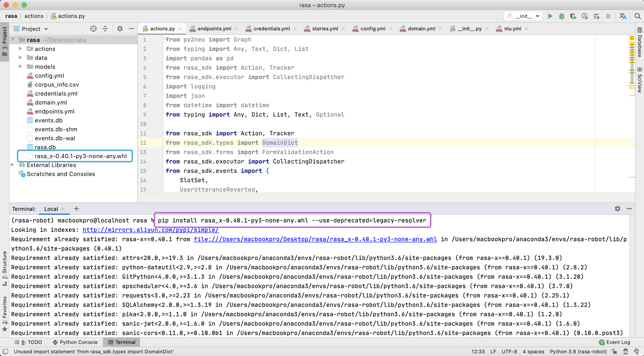Toggle the Database side panel

tap(640, 42)
